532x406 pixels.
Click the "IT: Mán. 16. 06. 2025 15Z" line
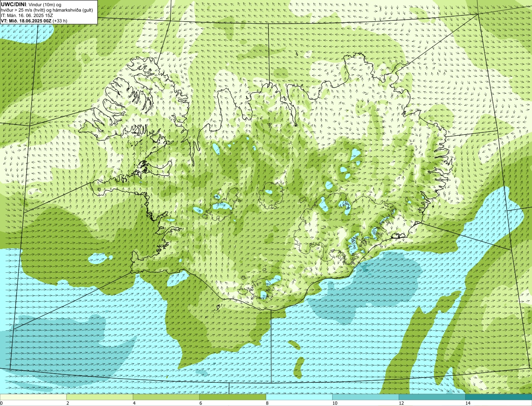pyautogui.click(x=27, y=15)
